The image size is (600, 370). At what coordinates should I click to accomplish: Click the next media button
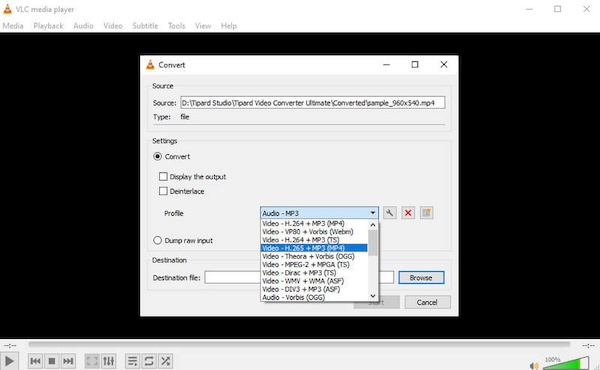click(x=68, y=361)
